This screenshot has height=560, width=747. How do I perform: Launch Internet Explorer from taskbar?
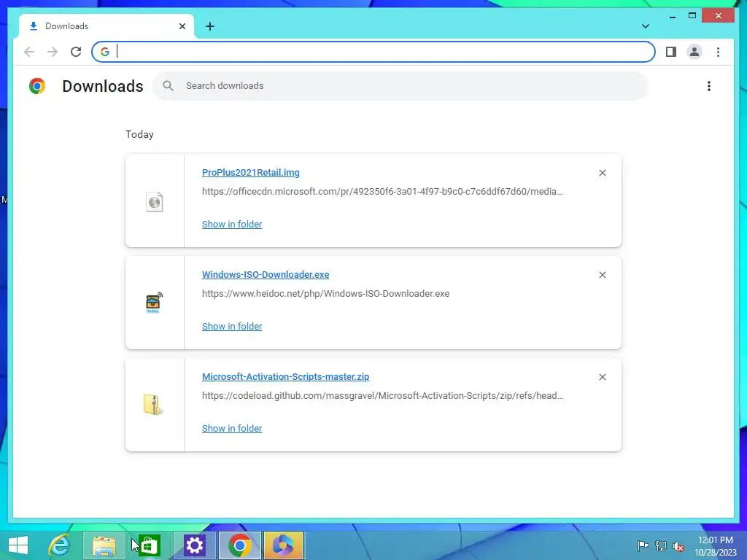(x=60, y=545)
